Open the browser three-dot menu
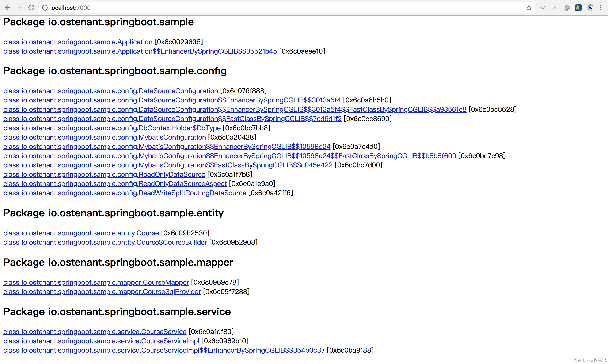This screenshot has height=364, width=608. point(600,8)
